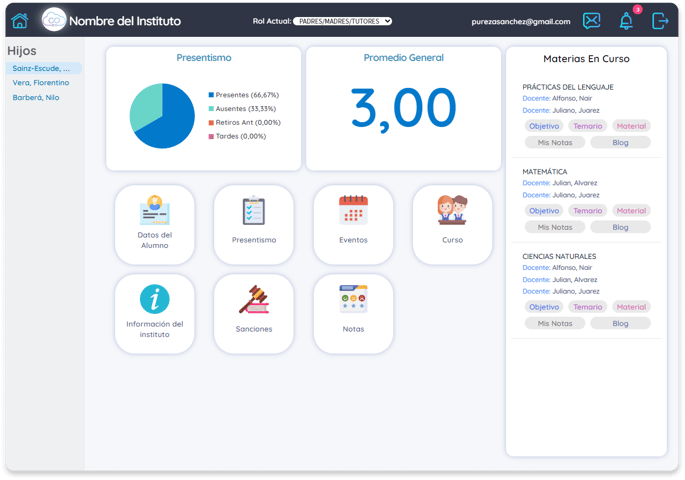Open Mis Notas for Matemática
The width and height of the screenshot is (685, 480).
pyautogui.click(x=555, y=227)
